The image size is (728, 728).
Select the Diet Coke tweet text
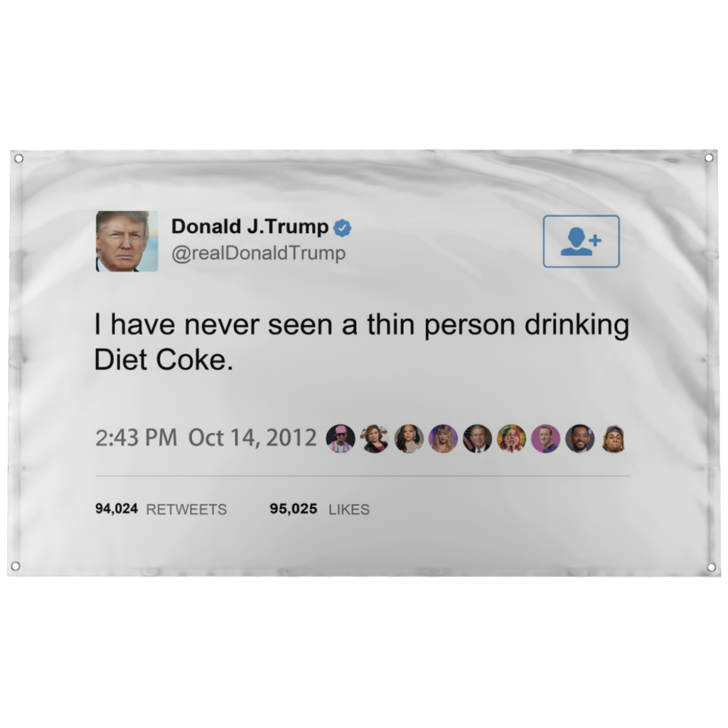point(361,342)
